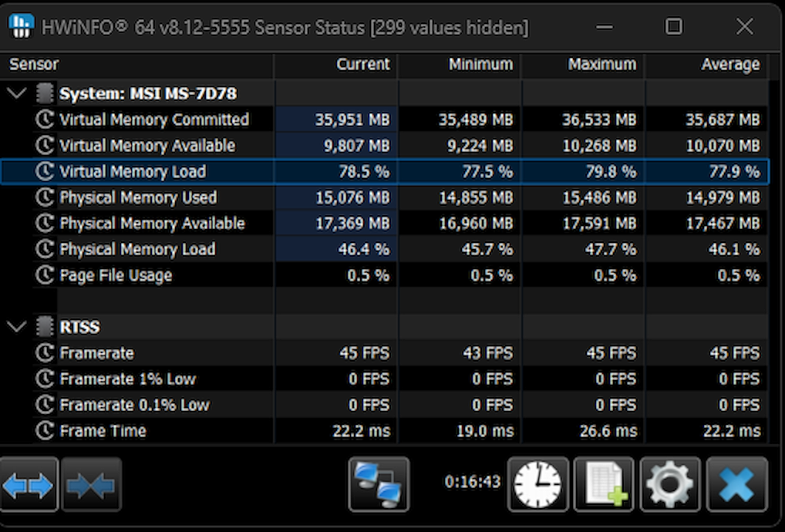Click chip icon next to System: MSI MS-7D78
The height and width of the screenshot is (532, 785).
click(45, 93)
